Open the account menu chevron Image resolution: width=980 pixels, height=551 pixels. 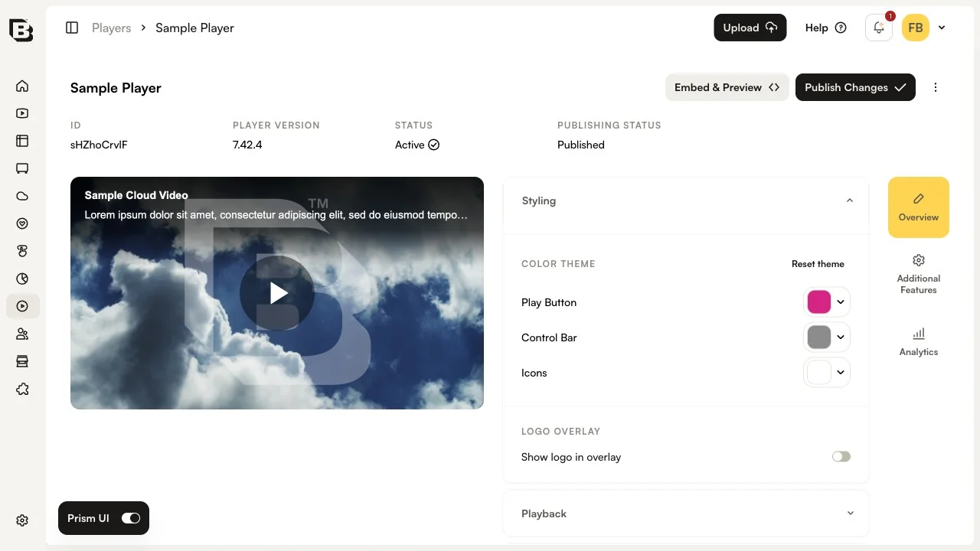click(942, 28)
